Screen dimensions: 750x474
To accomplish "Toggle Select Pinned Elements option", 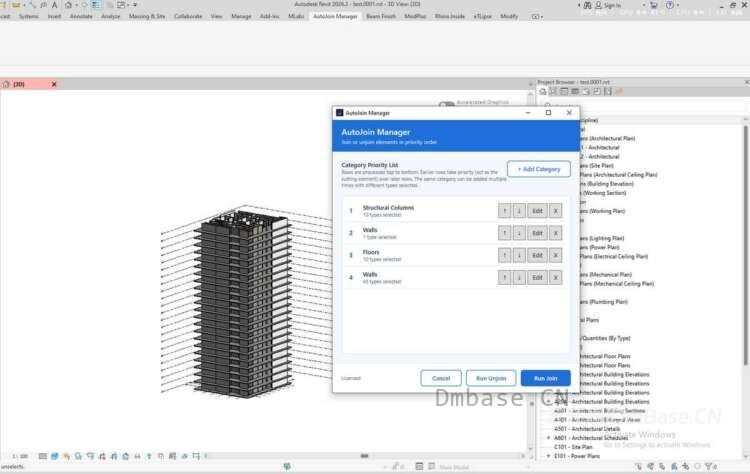I will 662,466.
